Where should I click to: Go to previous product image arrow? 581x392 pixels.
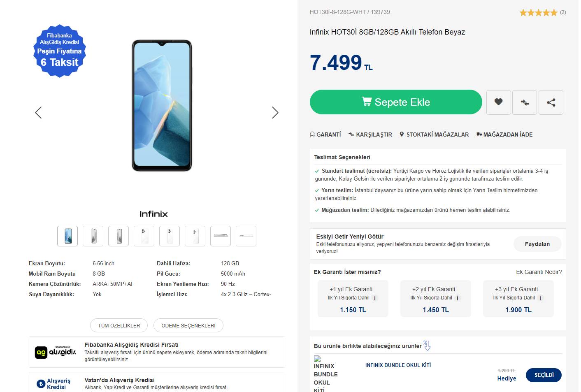click(38, 112)
